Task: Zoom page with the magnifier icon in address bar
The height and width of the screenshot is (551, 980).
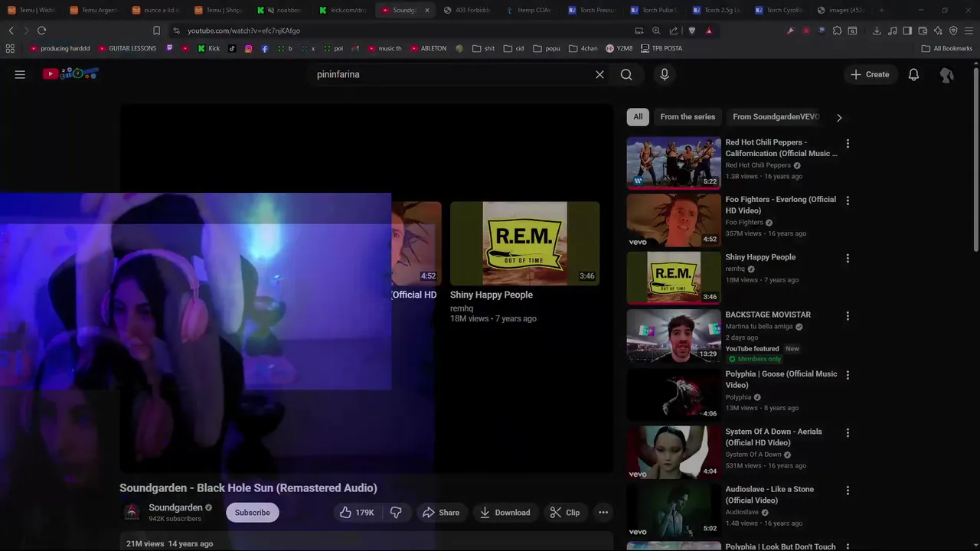Action: (x=656, y=31)
